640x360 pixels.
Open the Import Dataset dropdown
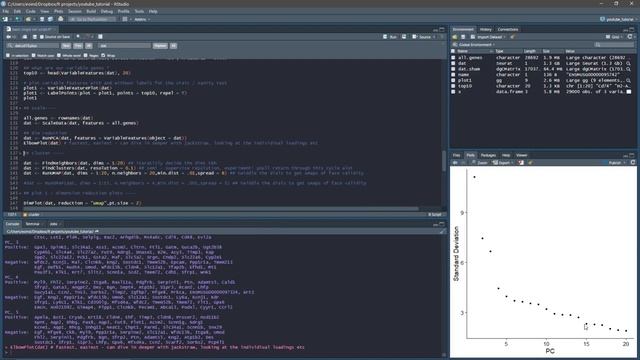[x=489, y=37]
